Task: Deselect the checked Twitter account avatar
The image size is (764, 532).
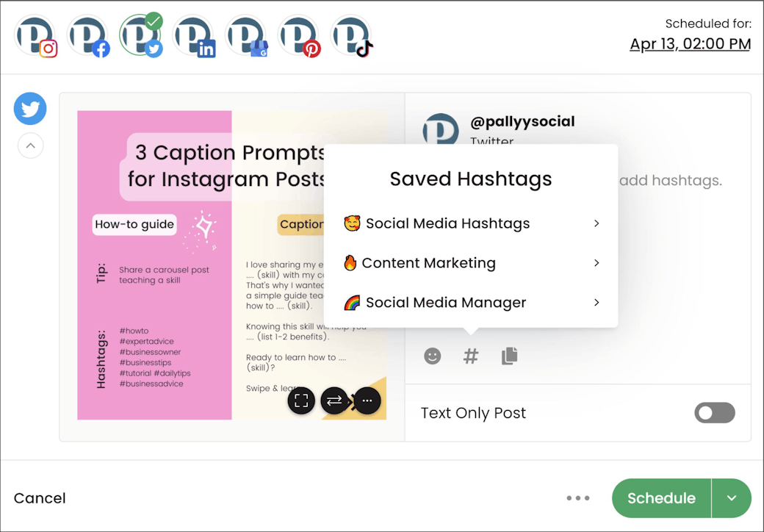Action: point(141,36)
